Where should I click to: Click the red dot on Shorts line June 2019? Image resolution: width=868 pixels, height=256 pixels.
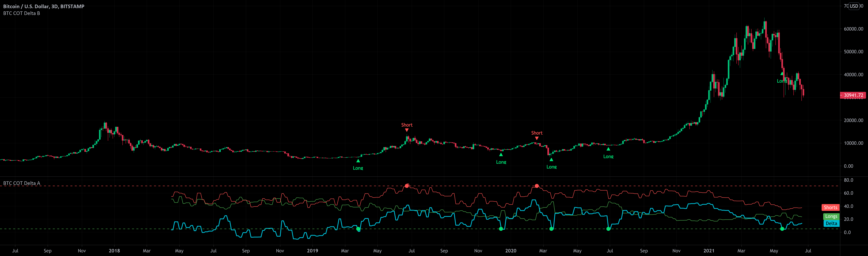tap(407, 186)
